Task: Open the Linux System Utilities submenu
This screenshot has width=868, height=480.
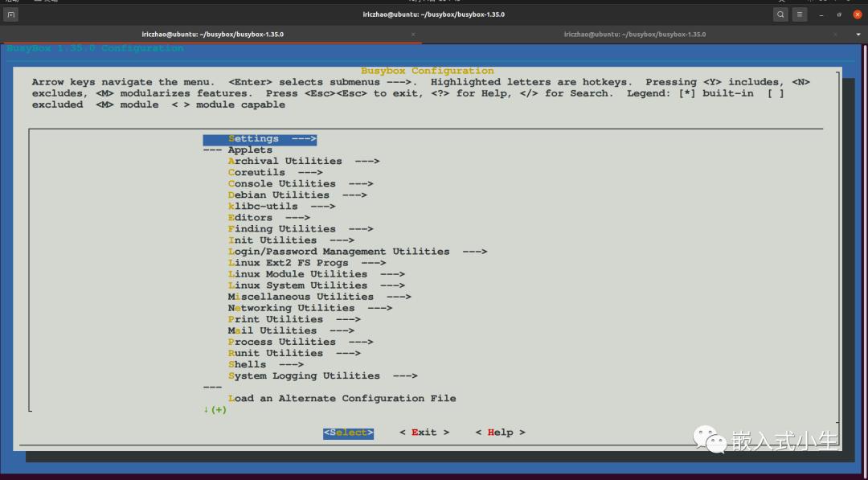Action: click(x=316, y=285)
